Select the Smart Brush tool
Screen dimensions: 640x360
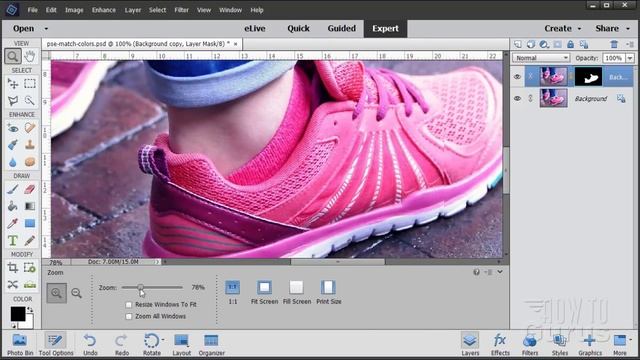(x=13, y=145)
